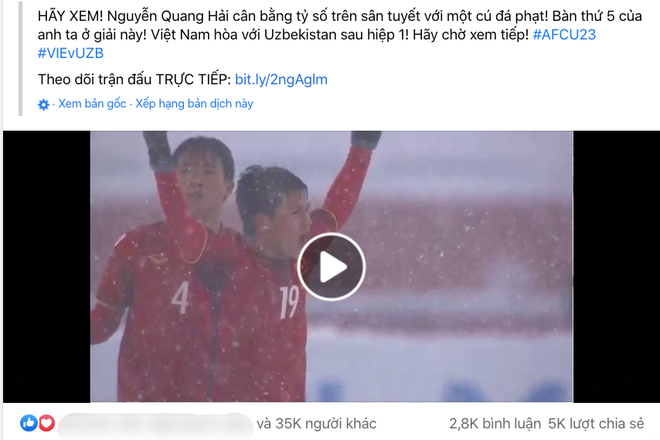Click the 'Theo dõi trận đấu TRỰC TIẾP' text
The image size is (660, 440).
[x=134, y=79]
